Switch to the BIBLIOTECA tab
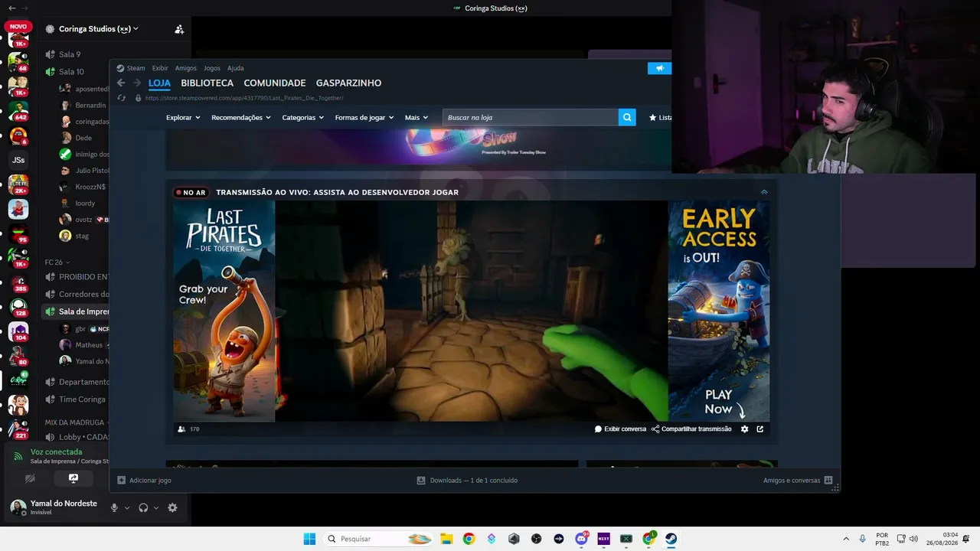Image resolution: width=980 pixels, height=551 pixels. pos(207,83)
